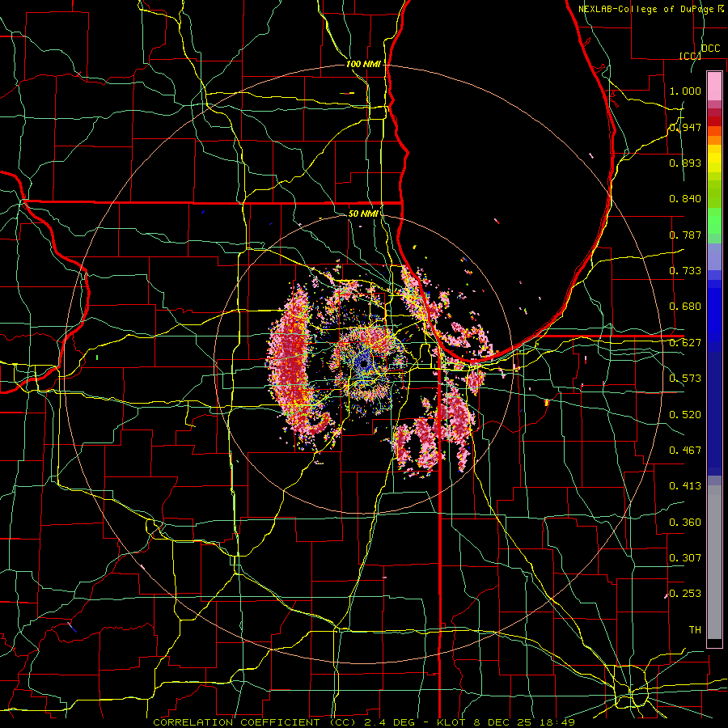Viewport: 728px width, 728px height.
Task: Select the 0.307 scale value
Action: coord(685,558)
